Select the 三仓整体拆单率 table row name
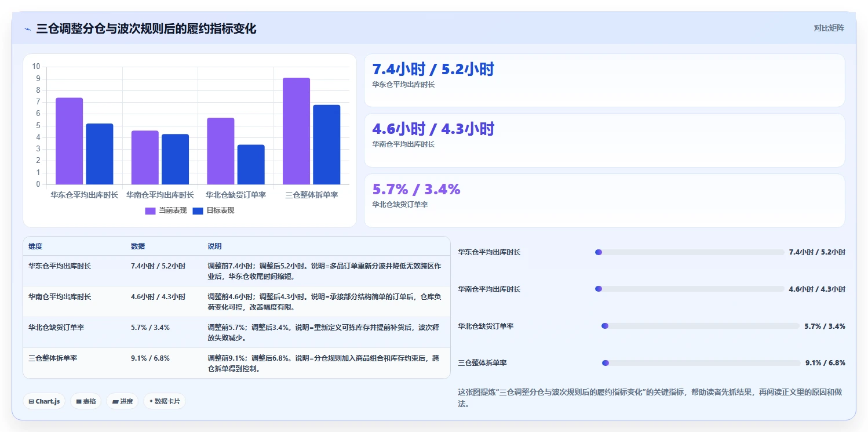 (53, 358)
